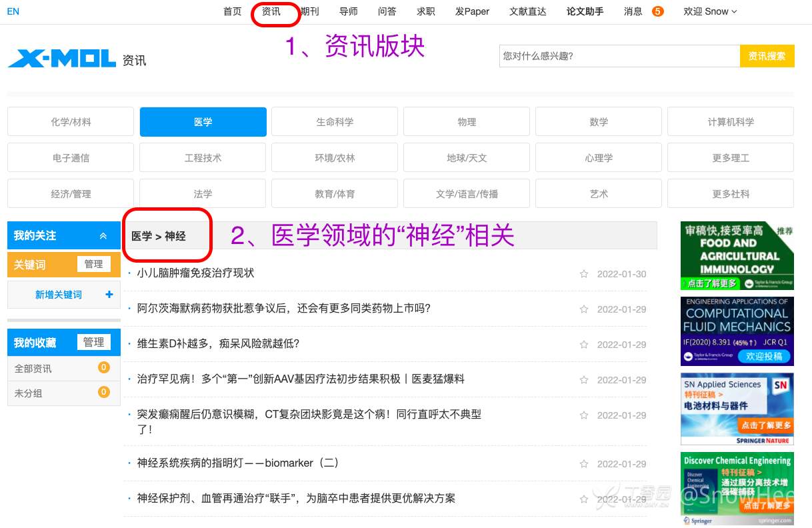
Task: Favorite the 维生素D补越多 article
Action: 584,345
